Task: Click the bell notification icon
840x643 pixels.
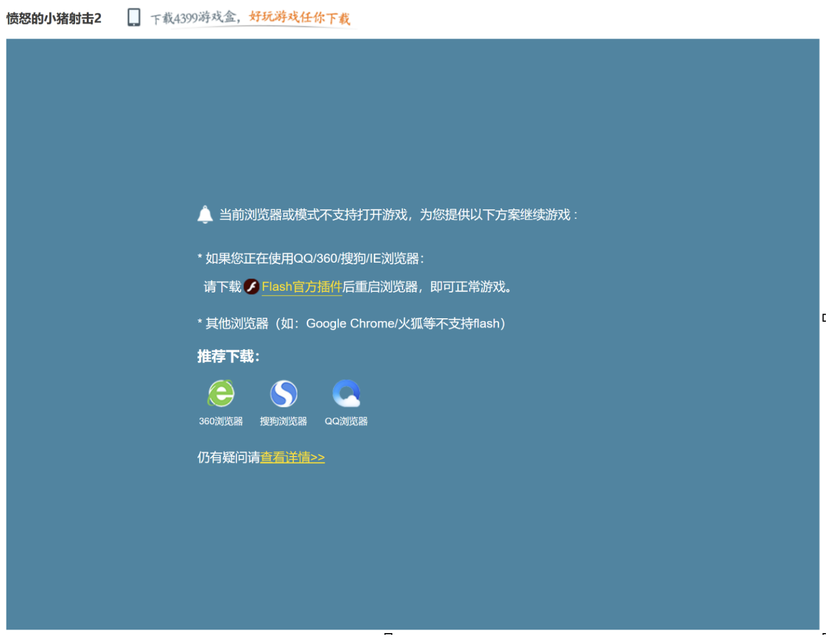Action: [x=205, y=215]
